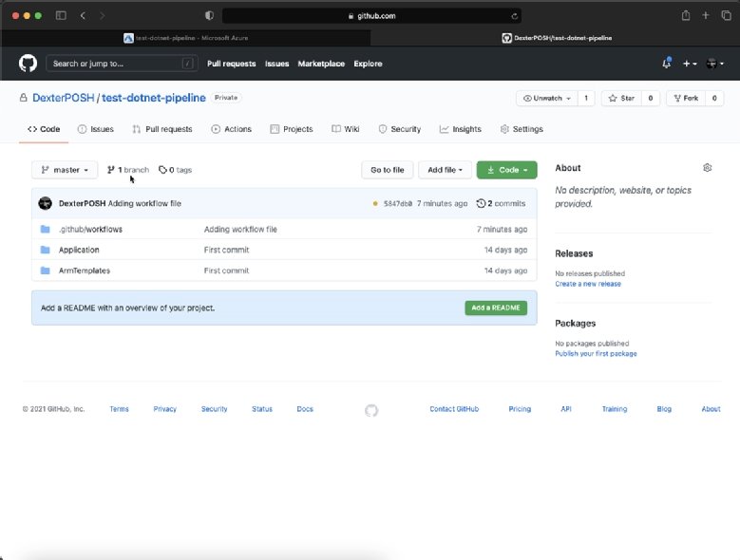Open the .github/workflows folder
This screenshot has width=740, height=560.
90,230
